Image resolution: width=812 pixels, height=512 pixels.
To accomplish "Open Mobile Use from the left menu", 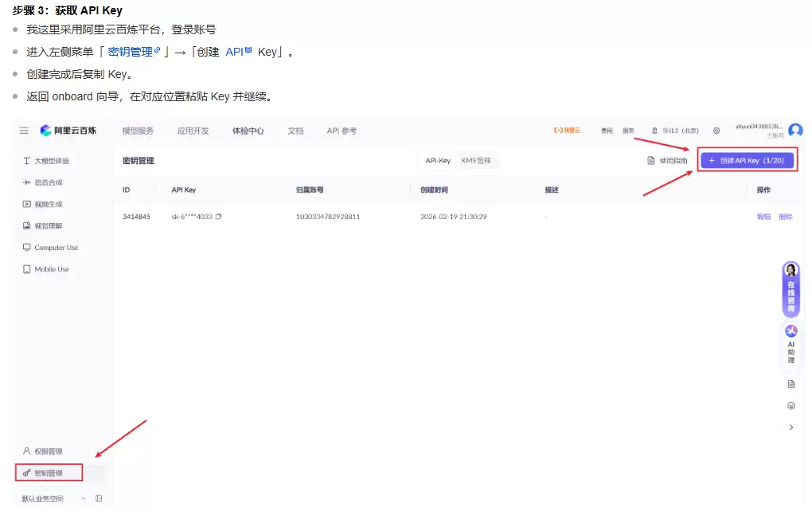I will (x=49, y=268).
